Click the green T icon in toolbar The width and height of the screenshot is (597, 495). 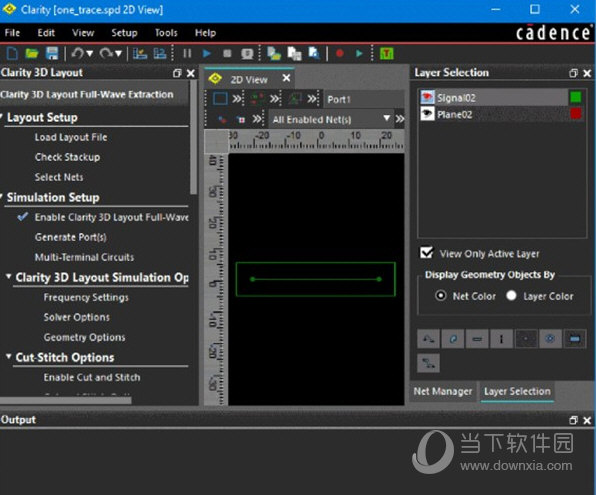tap(387, 53)
